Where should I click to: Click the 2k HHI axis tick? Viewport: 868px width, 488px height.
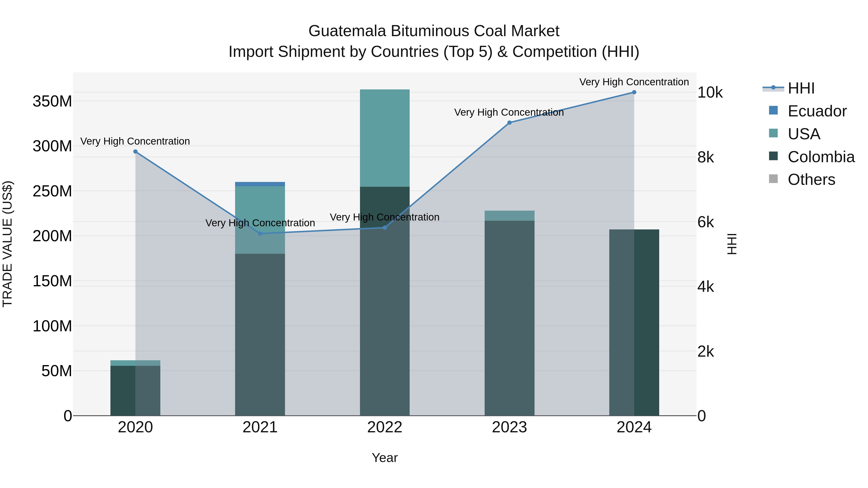click(x=705, y=352)
